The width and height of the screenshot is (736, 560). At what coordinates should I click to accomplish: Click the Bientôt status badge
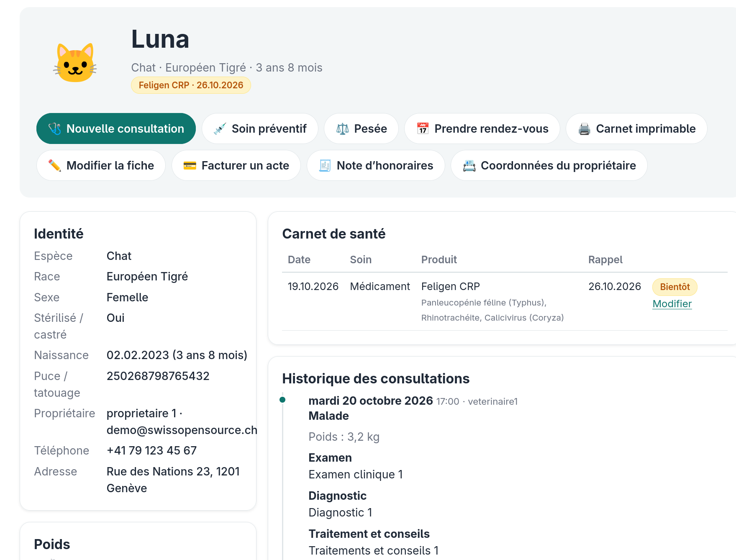675,287
